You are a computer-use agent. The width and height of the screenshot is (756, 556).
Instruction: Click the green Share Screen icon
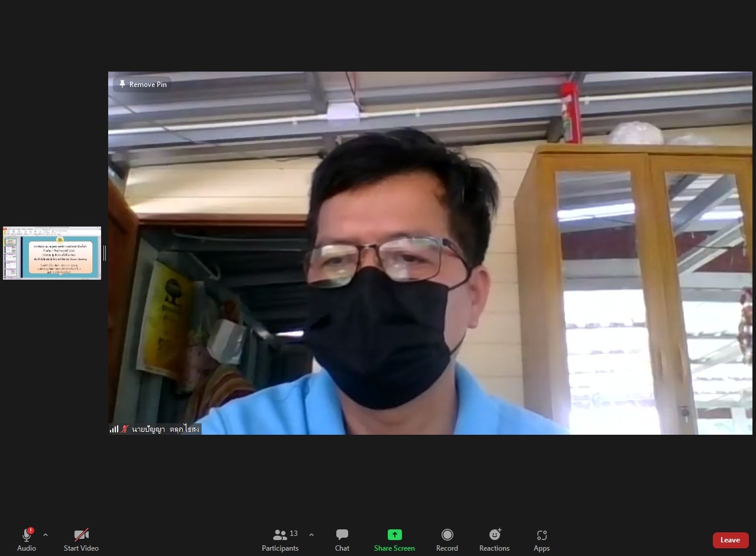point(394,535)
